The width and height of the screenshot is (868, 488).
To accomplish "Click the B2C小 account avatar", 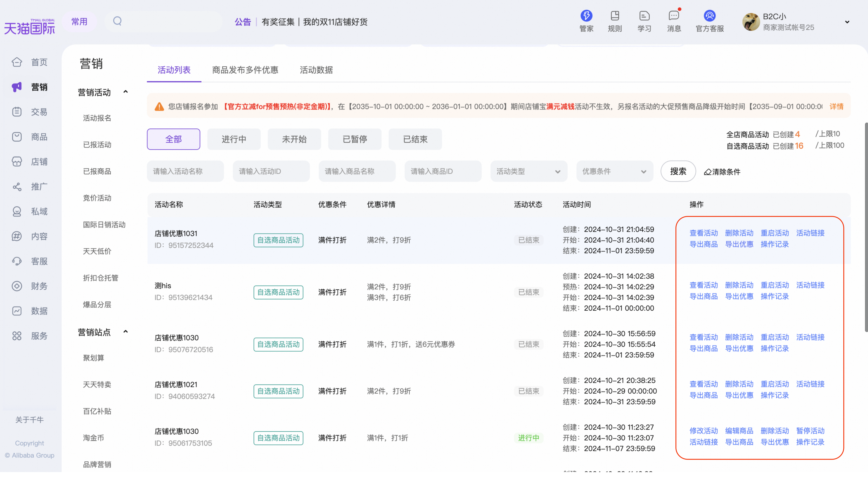I will pos(751,22).
